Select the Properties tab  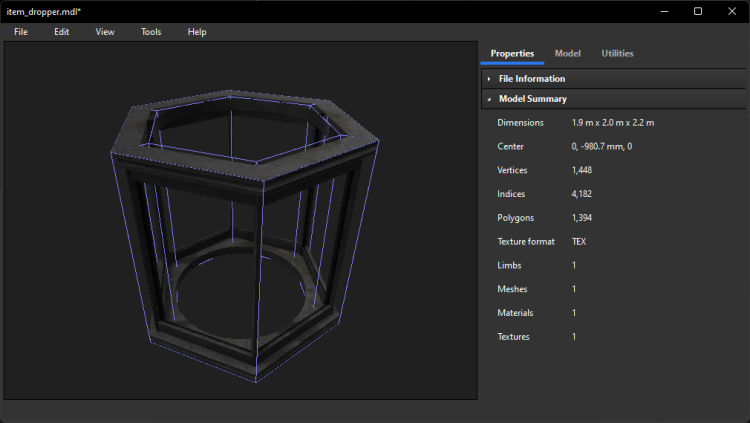(x=512, y=53)
